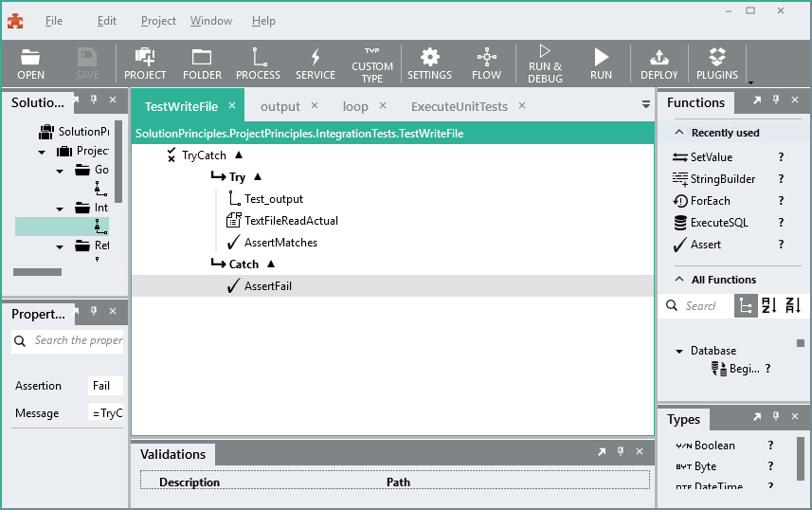812x510 pixels.
Task: Collapse the Catch block arrow
Action: tap(270, 264)
